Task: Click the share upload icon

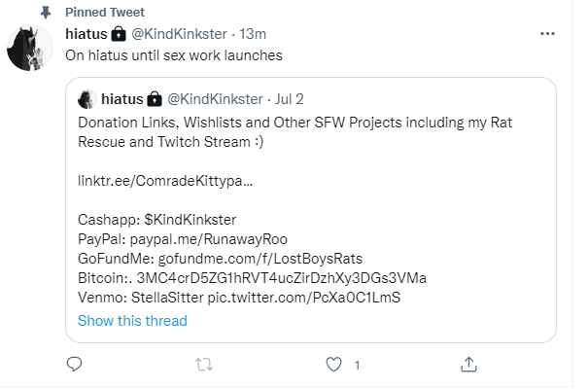Action: (x=468, y=365)
